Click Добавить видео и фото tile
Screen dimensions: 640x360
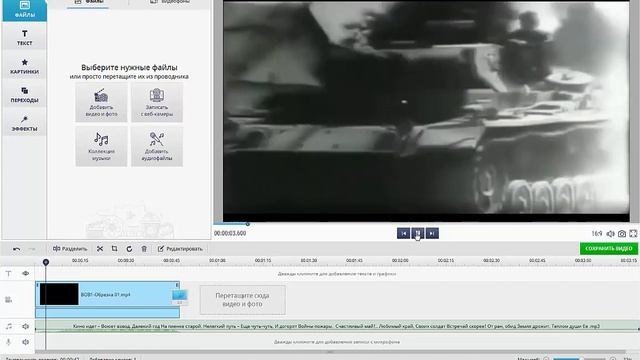tap(101, 102)
